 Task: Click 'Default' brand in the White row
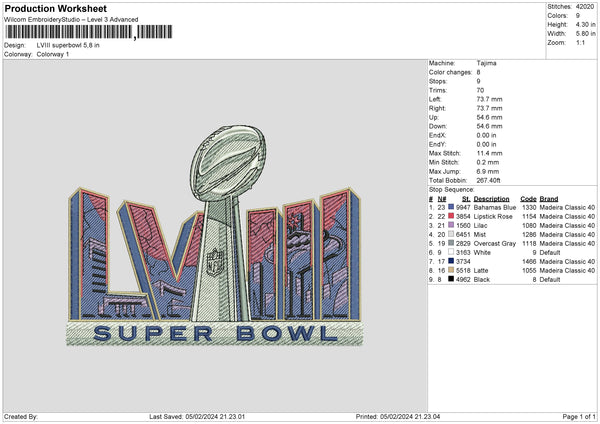(x=550, y=253)
